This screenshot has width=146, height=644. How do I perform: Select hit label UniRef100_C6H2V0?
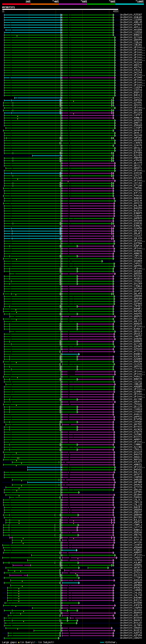pos(131,638)
